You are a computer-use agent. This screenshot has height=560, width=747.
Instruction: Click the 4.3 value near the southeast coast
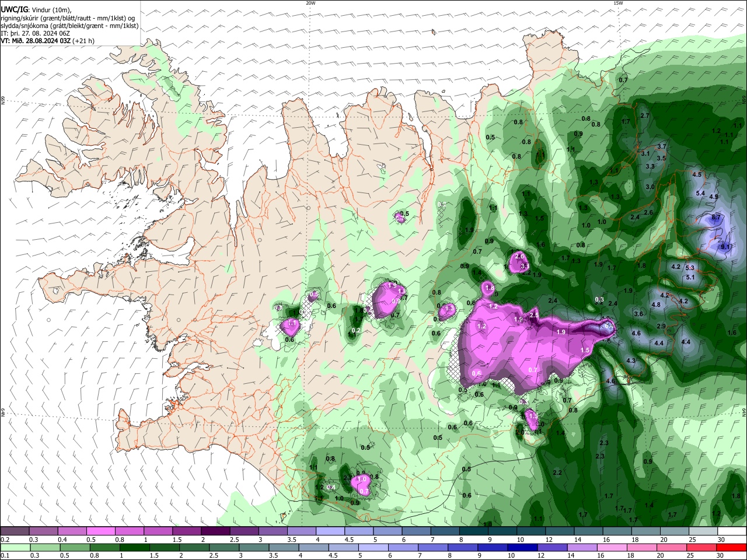pos(631,360)
